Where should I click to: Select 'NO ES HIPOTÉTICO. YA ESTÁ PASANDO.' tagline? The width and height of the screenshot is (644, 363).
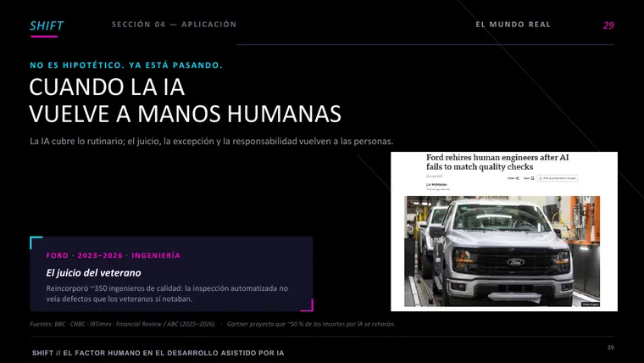tap(126, 65)
